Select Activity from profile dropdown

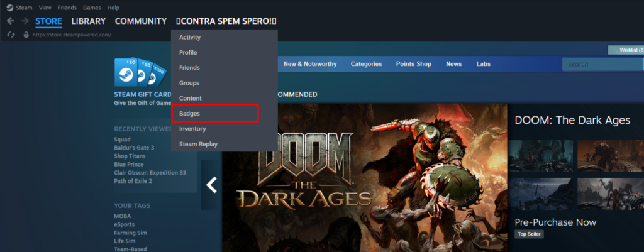click(225, 37)
